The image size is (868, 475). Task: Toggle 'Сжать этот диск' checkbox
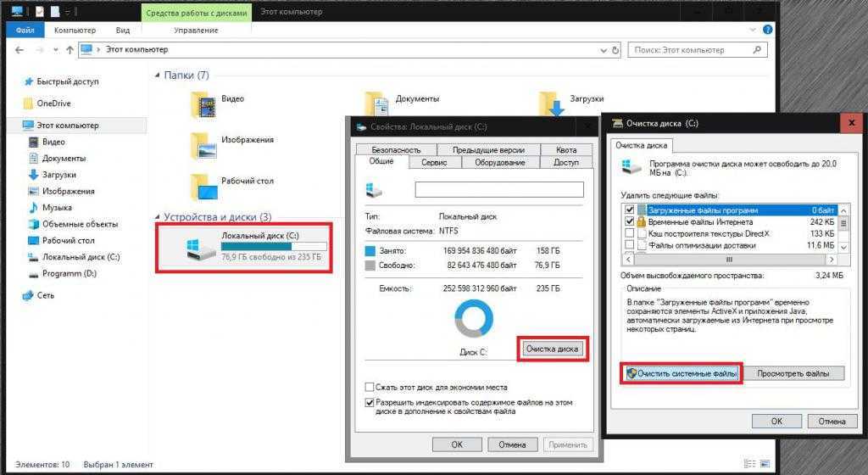tap(370, 387)
